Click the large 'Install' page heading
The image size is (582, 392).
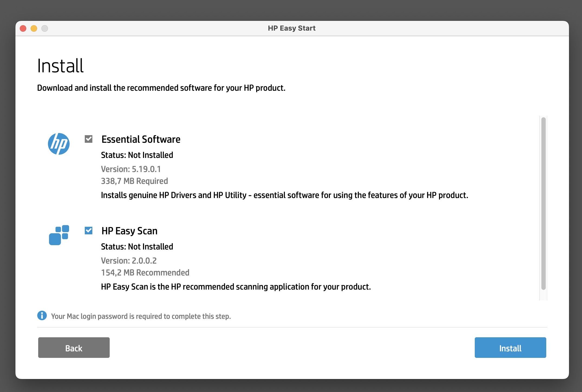tap(60, 66)
